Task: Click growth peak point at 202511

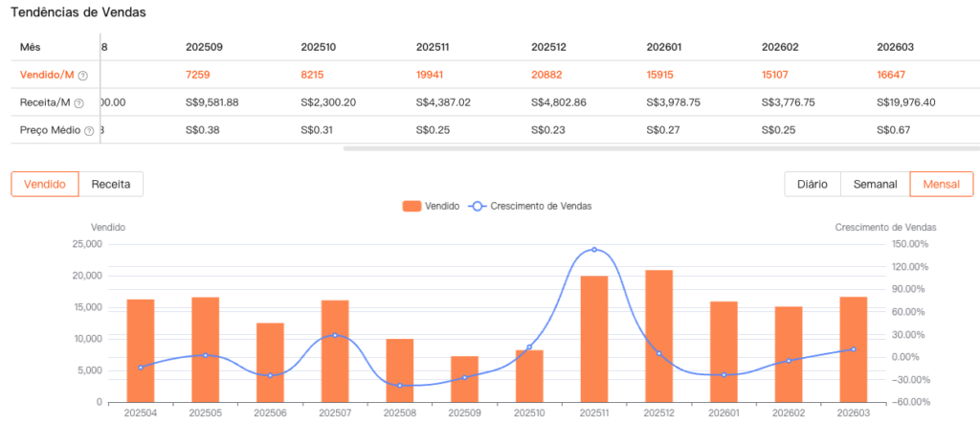Action: click(x=594, y=250)
